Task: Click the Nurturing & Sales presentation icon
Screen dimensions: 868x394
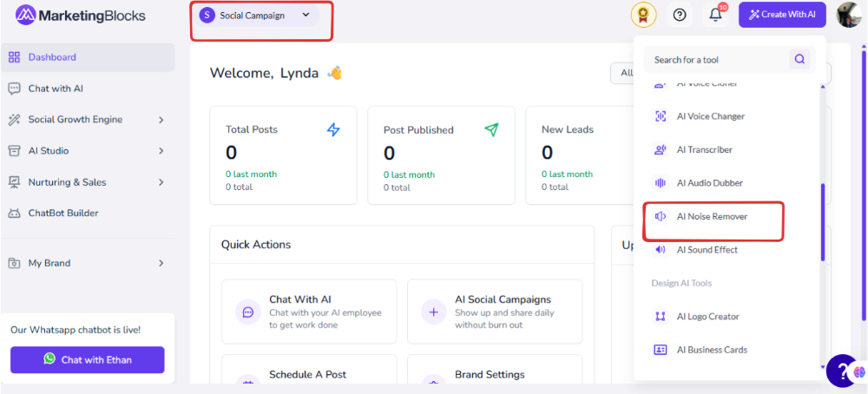Action: coord(15,182)
